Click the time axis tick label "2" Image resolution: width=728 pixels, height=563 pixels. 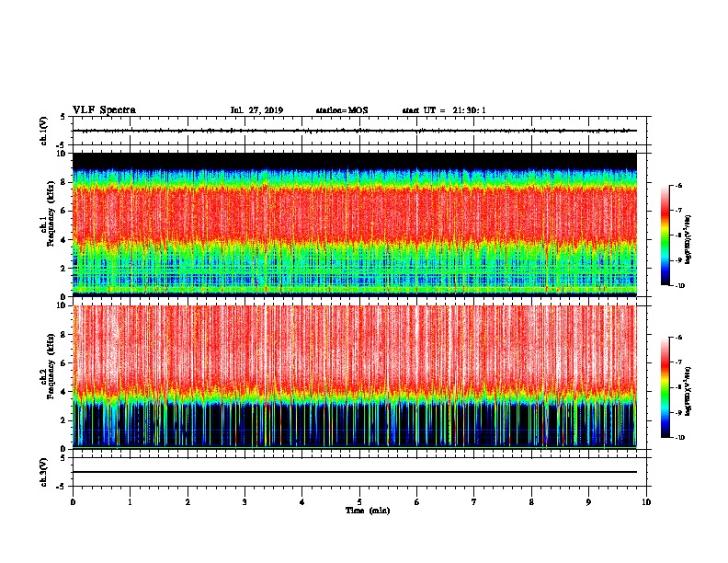(x=188, y=502)
